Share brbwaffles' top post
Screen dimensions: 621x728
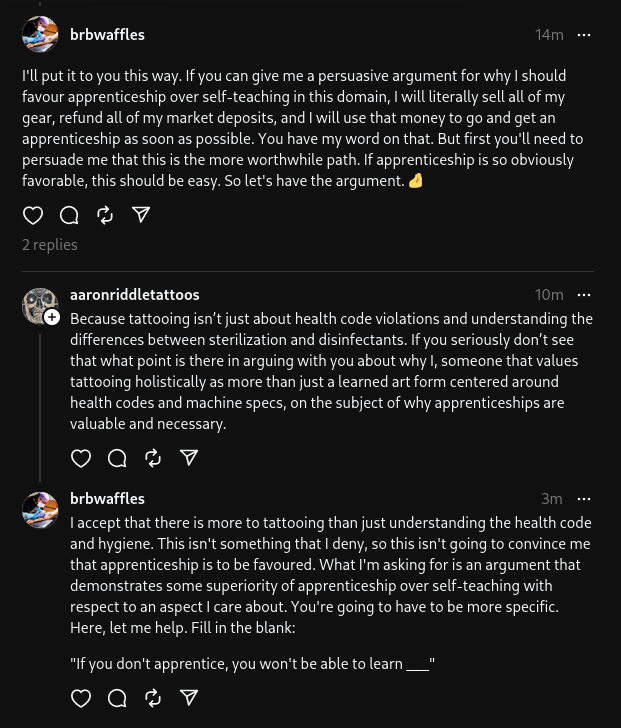point(141,215)
